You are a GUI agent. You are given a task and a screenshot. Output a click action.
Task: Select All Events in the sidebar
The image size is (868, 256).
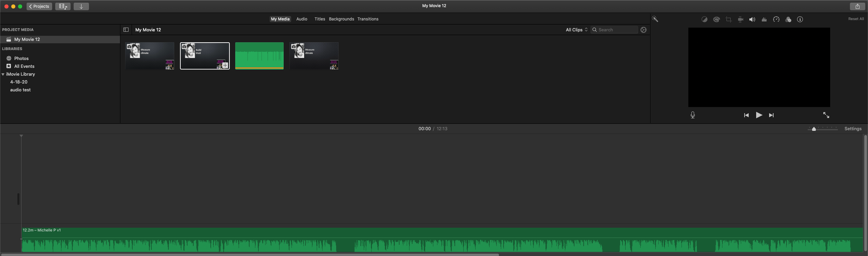click(24, 66)
